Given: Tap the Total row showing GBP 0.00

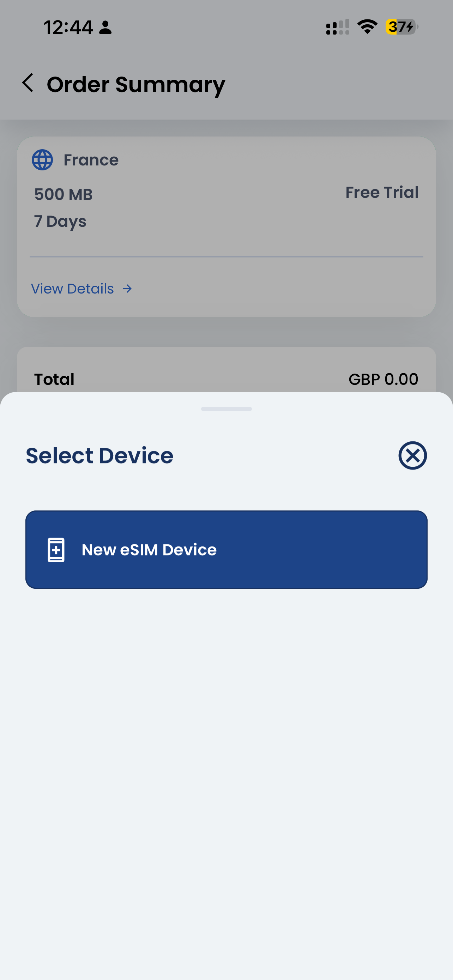Looking at the screenshot, I should 226,379.
